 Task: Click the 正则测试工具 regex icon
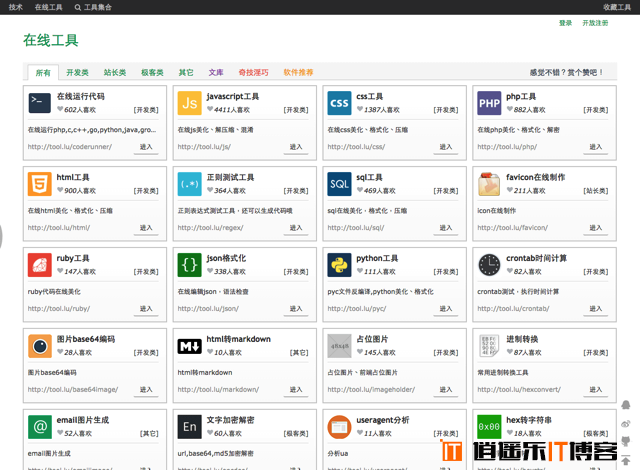tap(189, 184)
